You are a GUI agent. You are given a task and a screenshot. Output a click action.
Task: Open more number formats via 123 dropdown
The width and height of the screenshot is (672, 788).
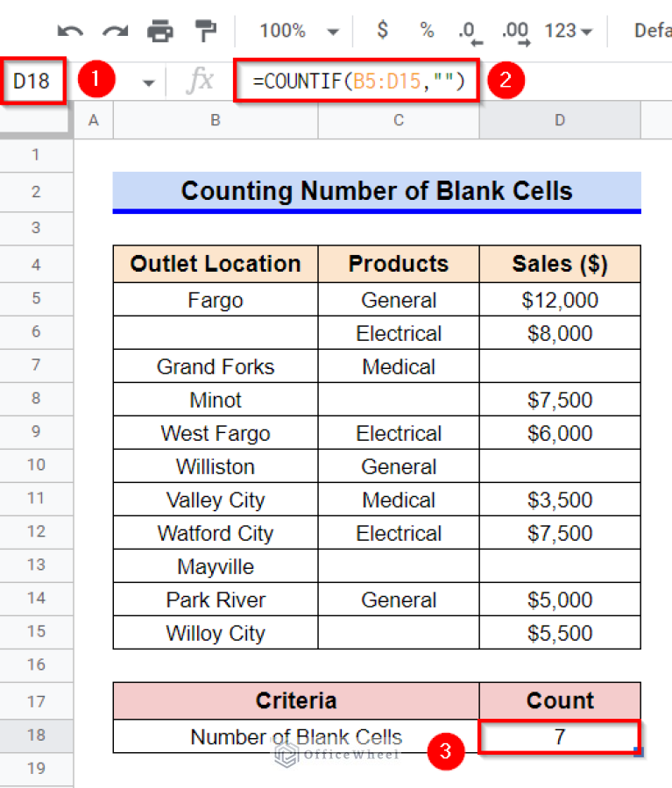tap(566, 30)
